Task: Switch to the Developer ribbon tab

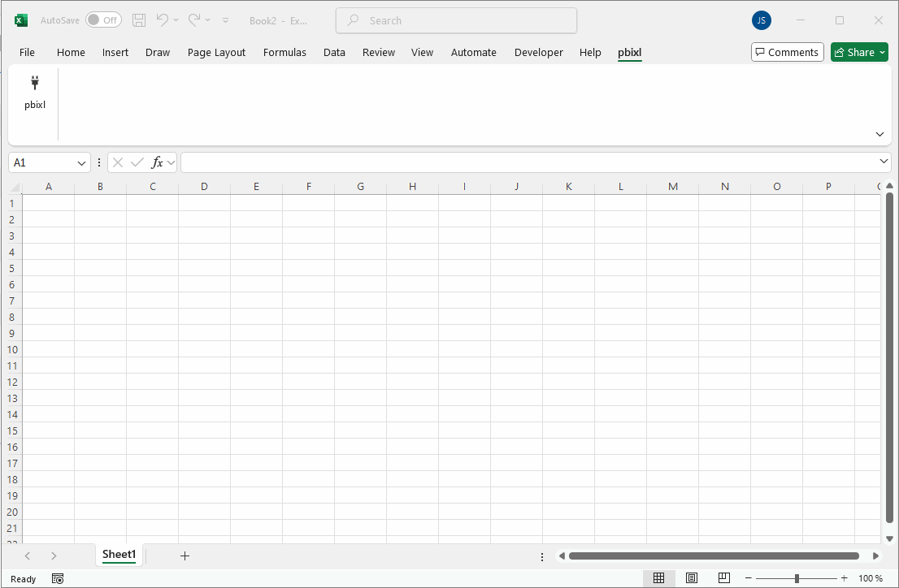Action: [x=538, y=52]
